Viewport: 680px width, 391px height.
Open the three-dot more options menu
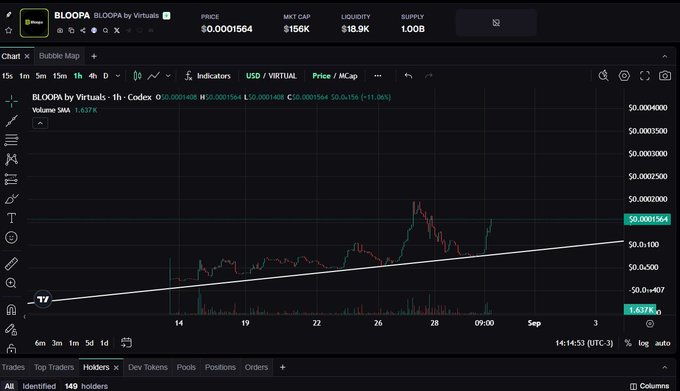tap(378, 76)
